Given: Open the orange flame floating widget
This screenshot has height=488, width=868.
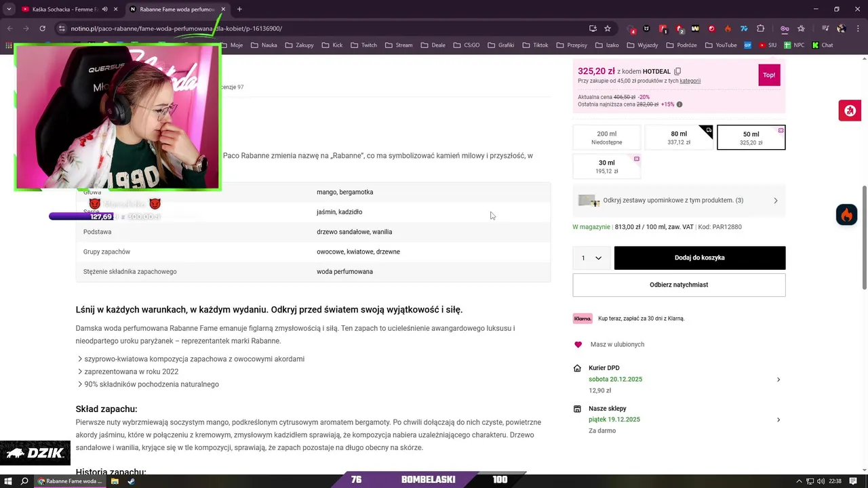Looking at the screenshot, I should [846, 215].
